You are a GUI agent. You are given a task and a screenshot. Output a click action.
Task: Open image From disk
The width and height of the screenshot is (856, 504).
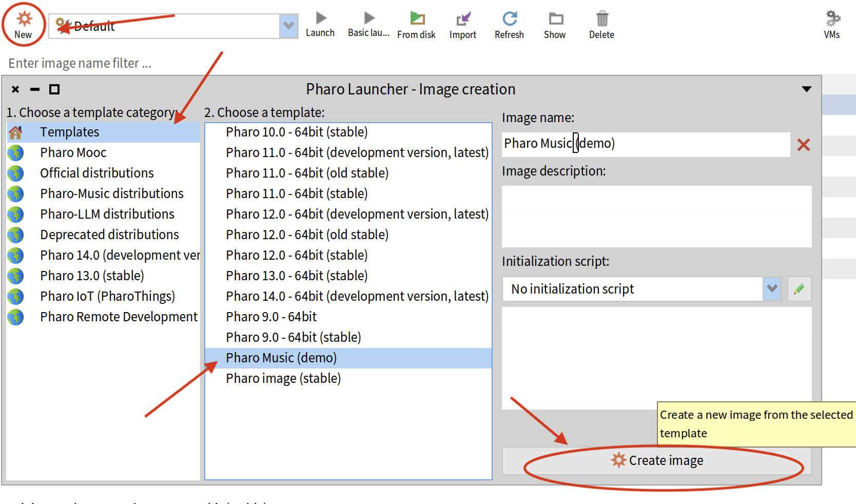point(416,25)
